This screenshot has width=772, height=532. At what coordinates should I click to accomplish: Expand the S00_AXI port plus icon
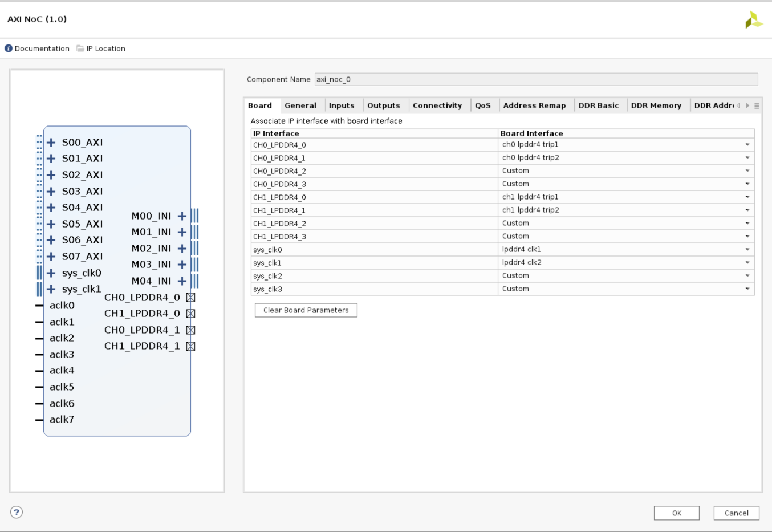coord(51,143)
